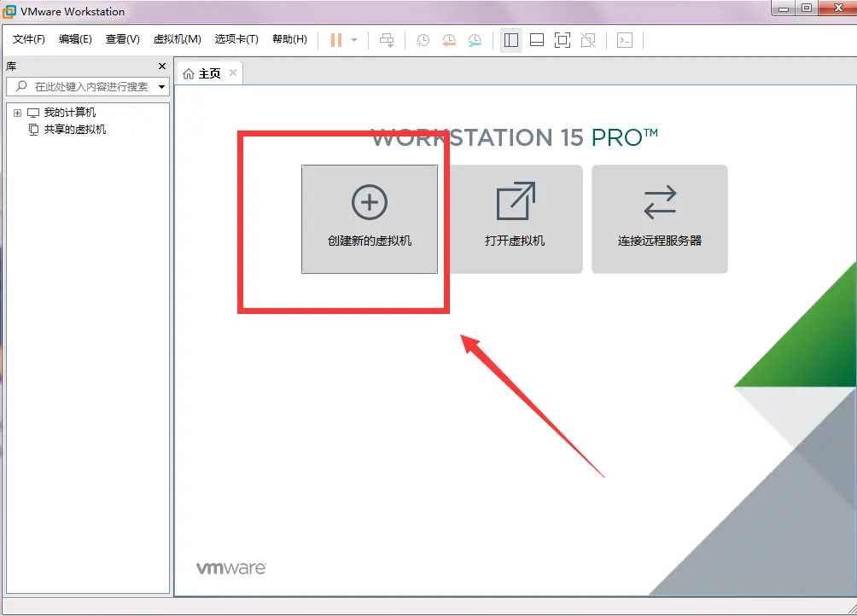Viewport: 857px width, 616px height.
Task: Click the 我的计算机 monitor icon
Action: tap(33, 113)
